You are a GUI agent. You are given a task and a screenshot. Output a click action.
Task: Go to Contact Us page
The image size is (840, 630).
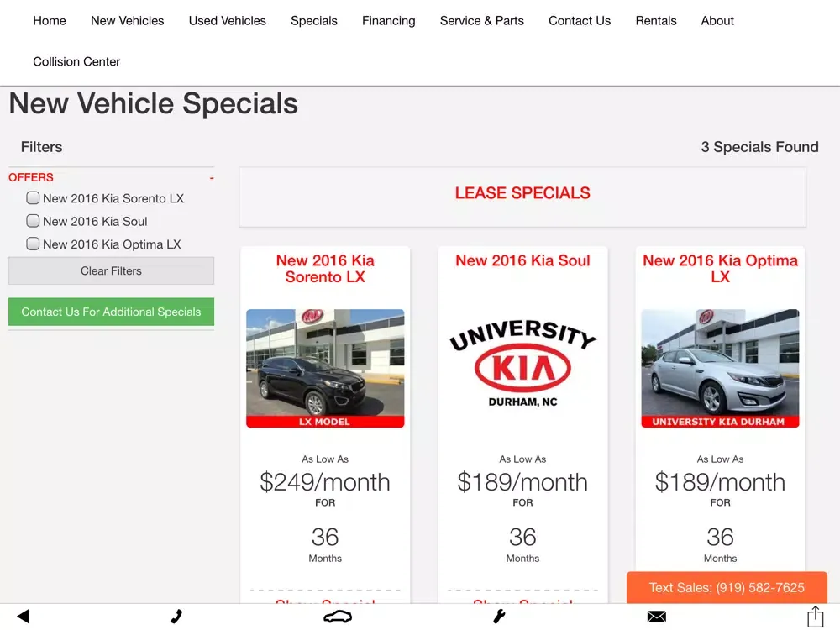(580, 20)
